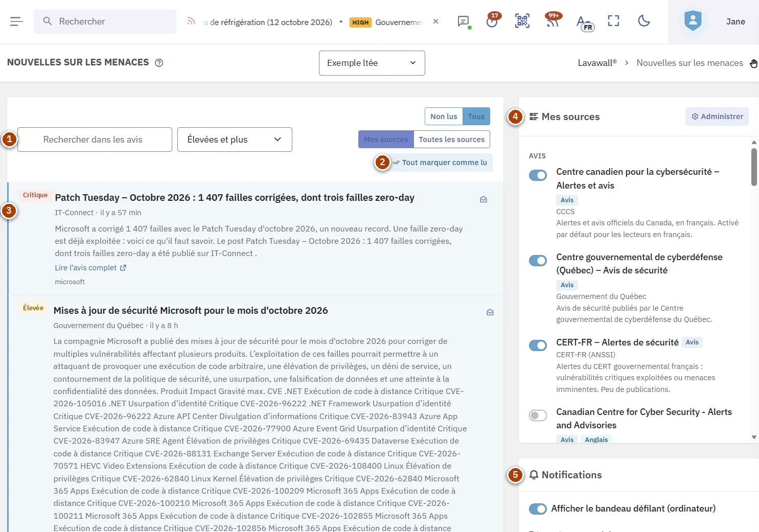Click the Mes sources list icon

coord(534,117)
